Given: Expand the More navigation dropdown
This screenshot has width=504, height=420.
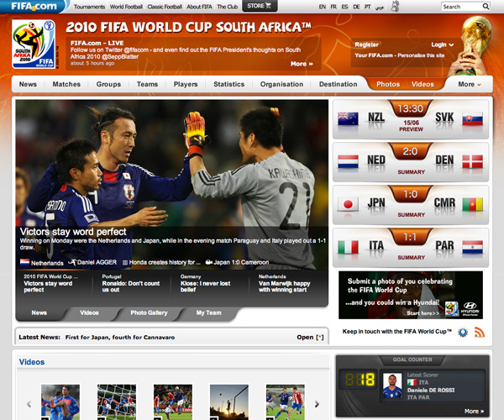Looking at the screenshot, I should pos(470,84).
